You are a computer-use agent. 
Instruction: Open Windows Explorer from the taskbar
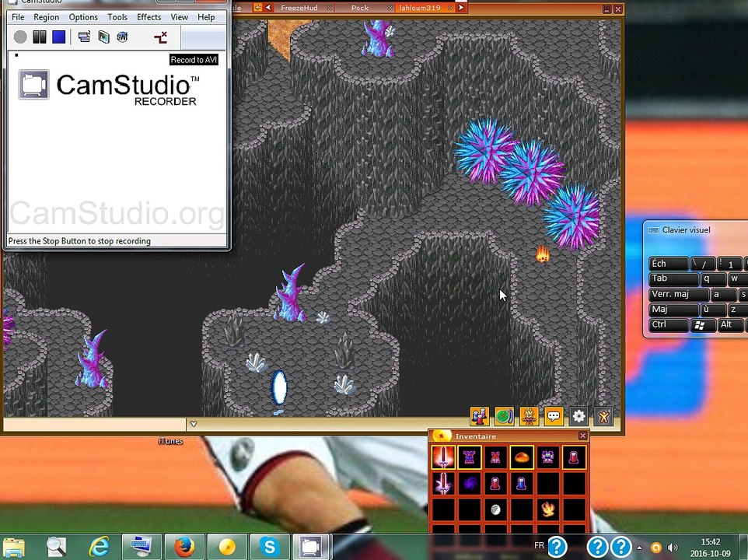(14, 547)
